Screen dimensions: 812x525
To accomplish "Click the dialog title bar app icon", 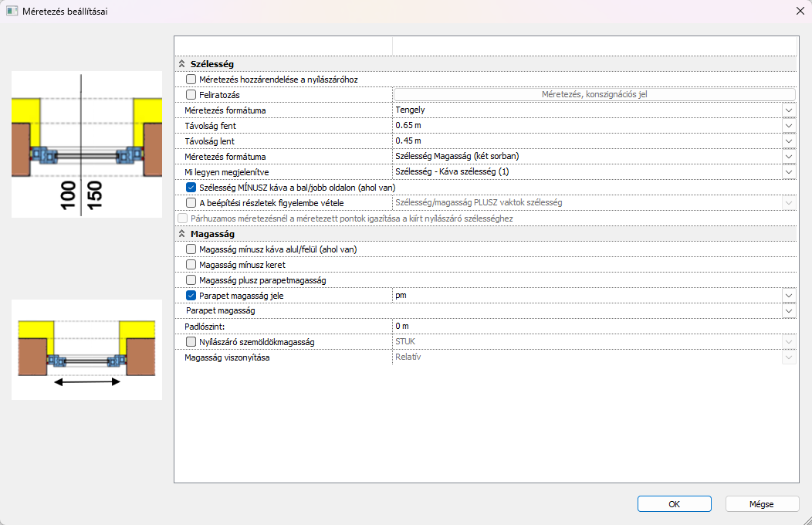I will (x=12, y=12).
